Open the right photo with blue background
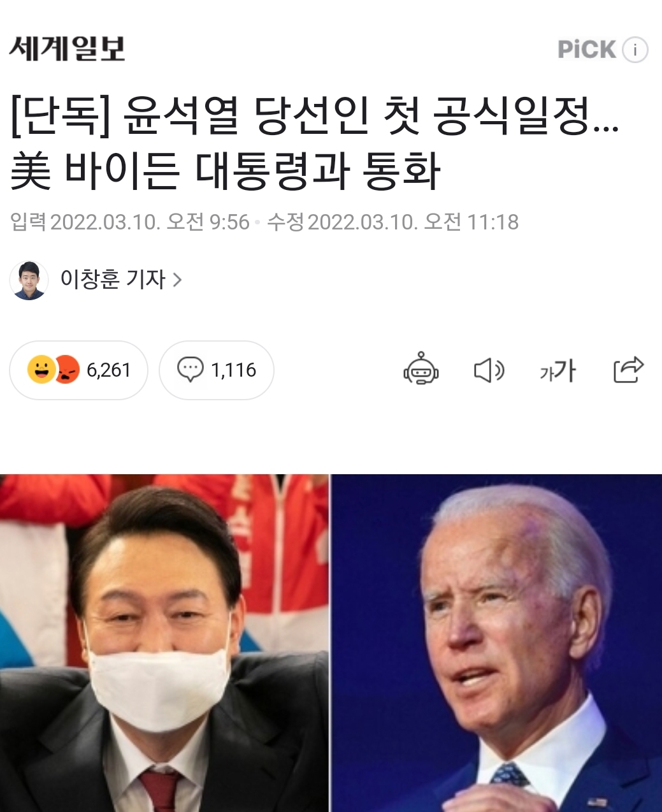The image size is (662, 812). (496, 642)
